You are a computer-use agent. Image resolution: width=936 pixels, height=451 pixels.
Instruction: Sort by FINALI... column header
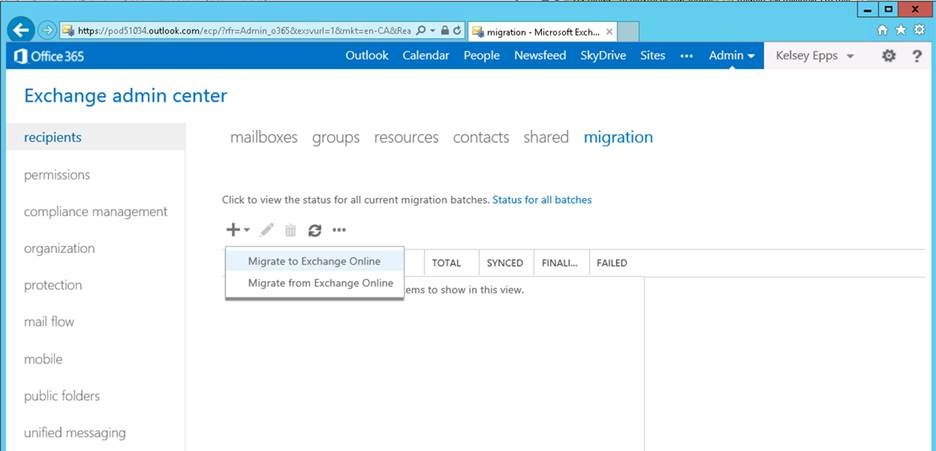561,262
